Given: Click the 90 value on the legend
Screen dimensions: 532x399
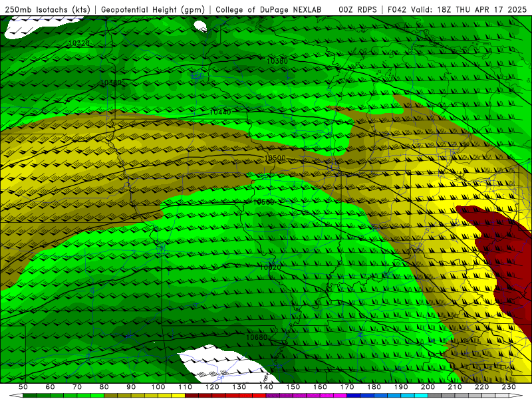Looking at the screenshot, I should click(x=131, y=387).
